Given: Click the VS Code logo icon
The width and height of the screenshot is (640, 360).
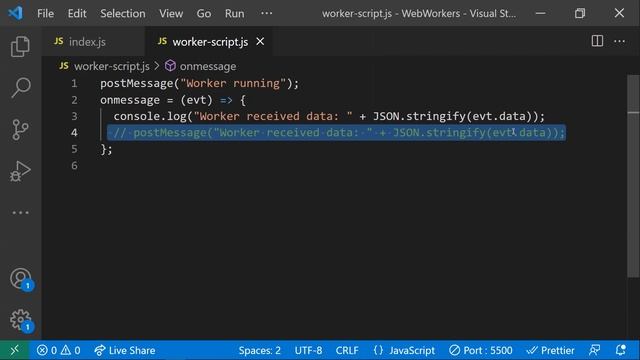Looking at the screenshot, I should pos(15,13).
